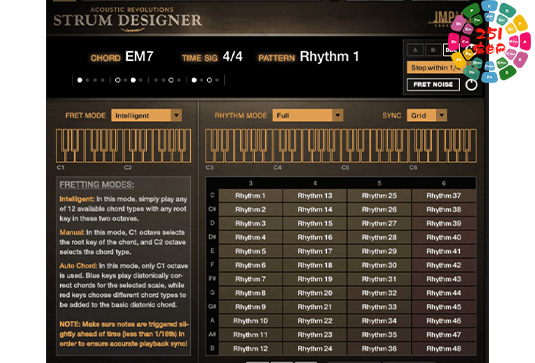Click the FRETTING MODES heading
This screenshot has width=535, height=363.
[x=97, y=185]
